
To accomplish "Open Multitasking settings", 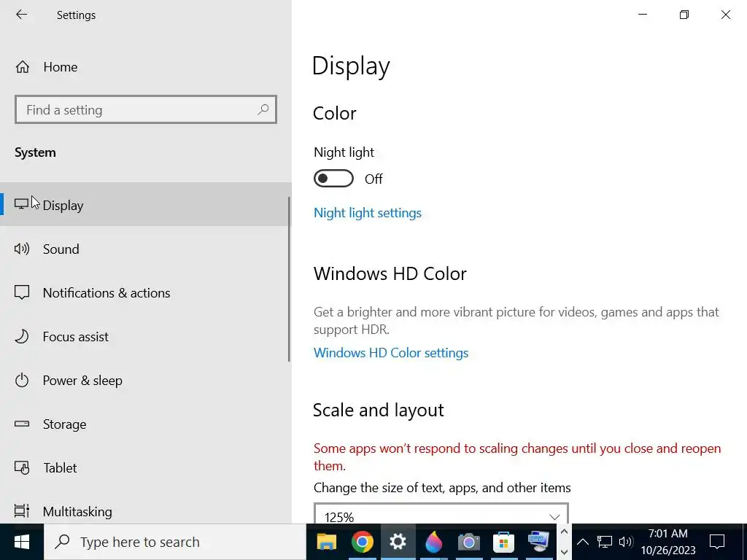I will tap(146, 511).
